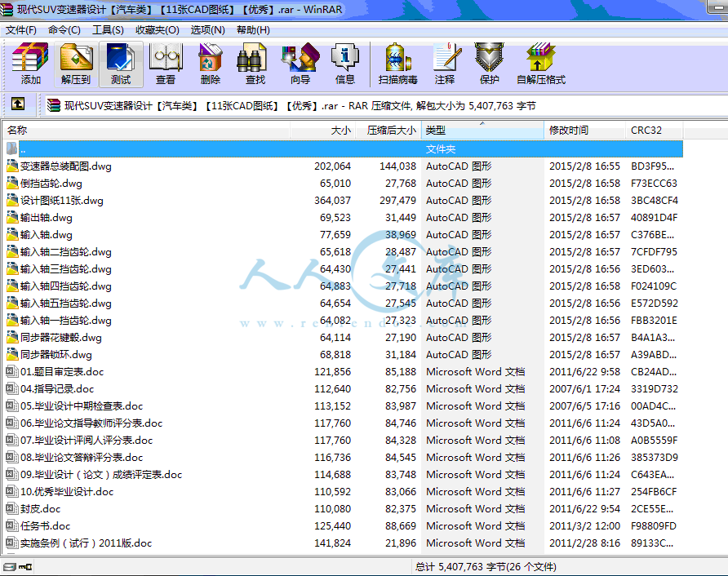The image size is (728, 576).
Task: Sort by the 大小 column header
Action: pos(322,130)
